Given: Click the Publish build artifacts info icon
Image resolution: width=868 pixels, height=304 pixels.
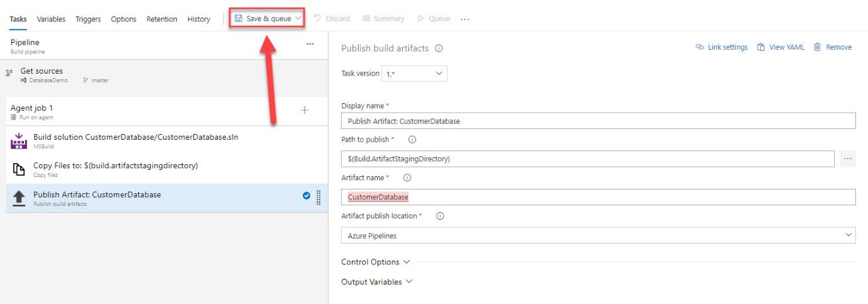Looking at the screenshot, I should tap(439, 48).
